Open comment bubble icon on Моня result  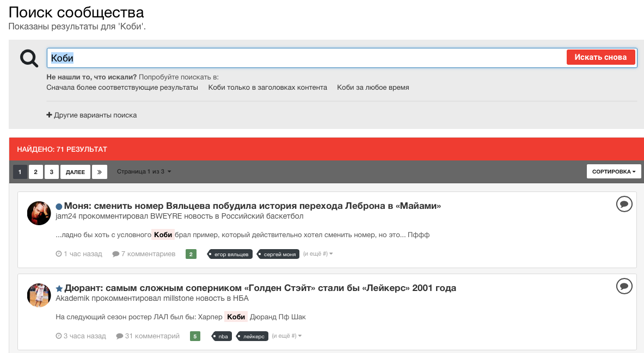[x=624, y=204]
